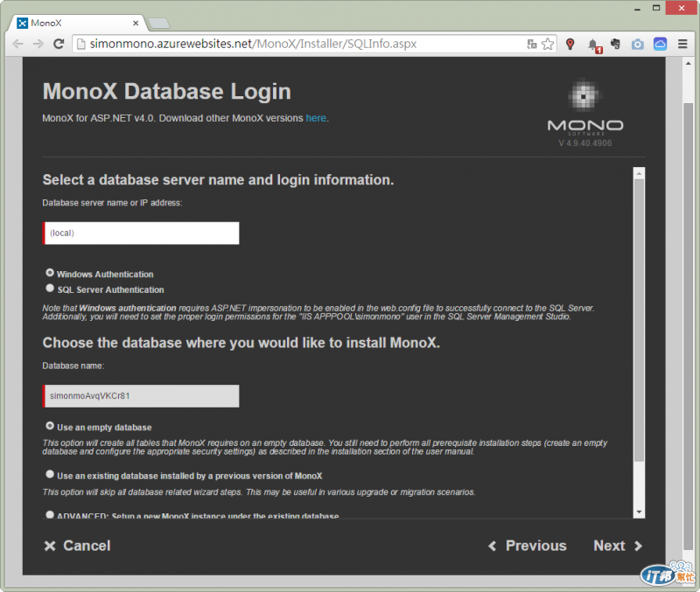Proceed with the Next button
The height and width of the screenshot is (592, 700).
pyautogui.click(x=618, y=546)
